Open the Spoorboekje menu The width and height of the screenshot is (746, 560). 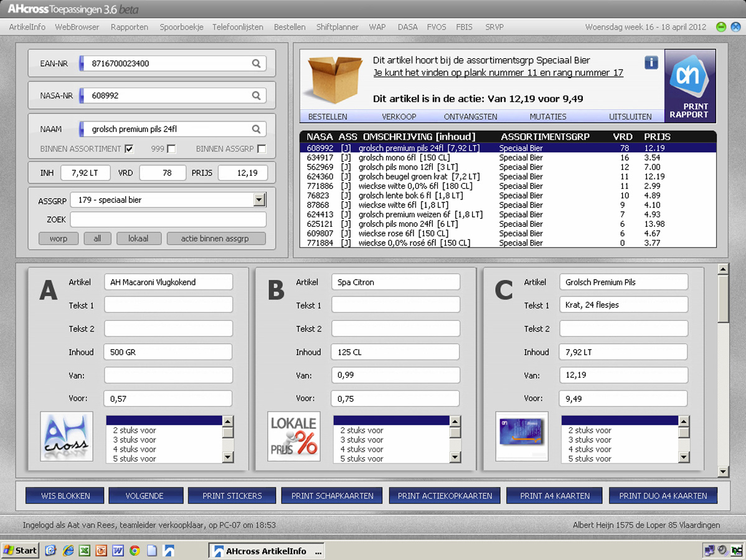point(181,27)
